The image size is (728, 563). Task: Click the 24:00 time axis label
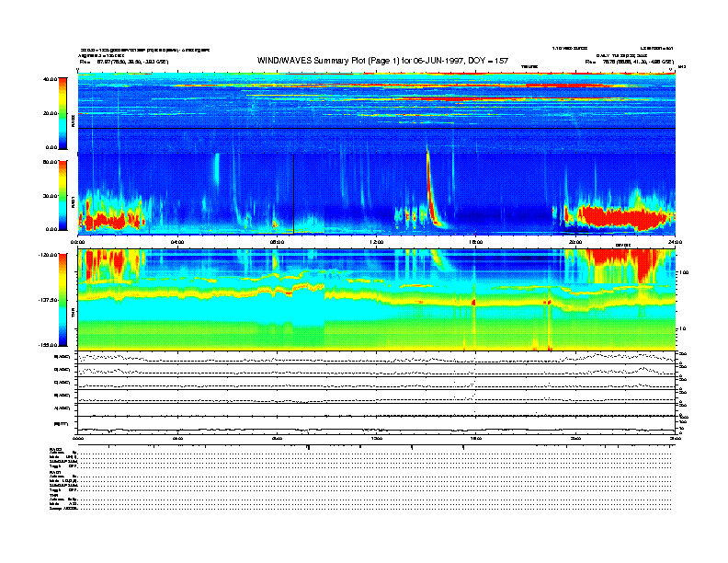pos(674,241)
